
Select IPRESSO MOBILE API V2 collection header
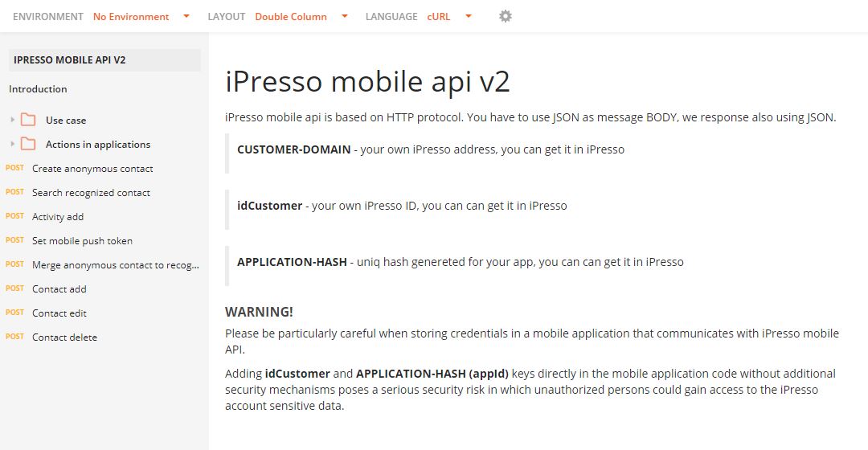point(104,59)
